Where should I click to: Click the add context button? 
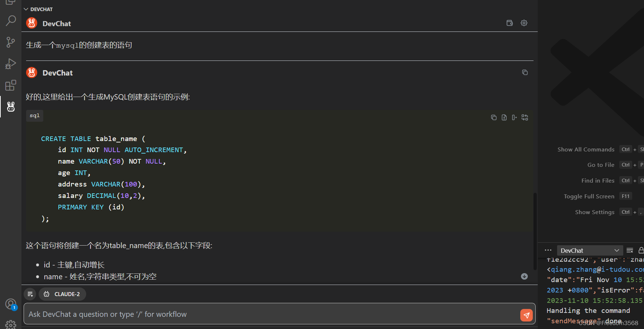pos(30,294)
